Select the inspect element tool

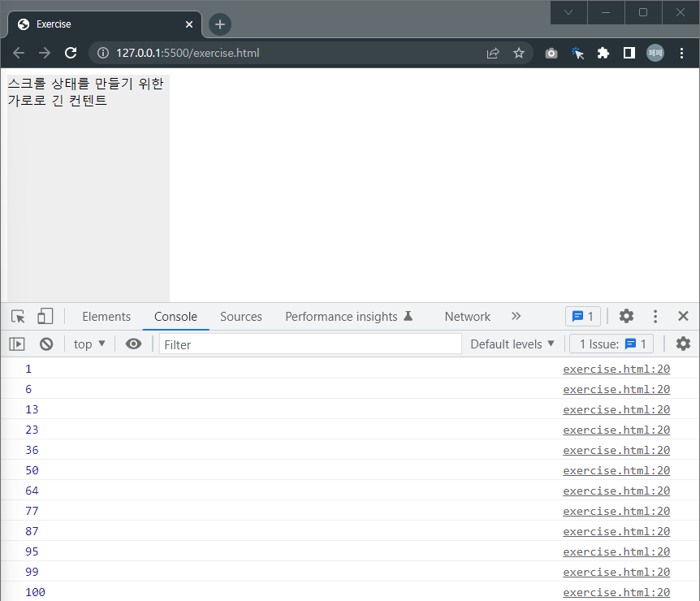18,316
